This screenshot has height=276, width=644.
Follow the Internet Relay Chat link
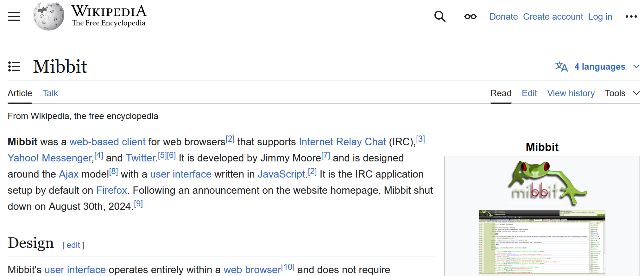[342, 142]
